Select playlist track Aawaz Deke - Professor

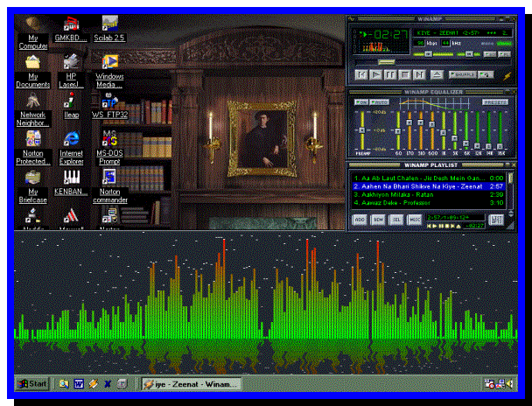(428, 203)
